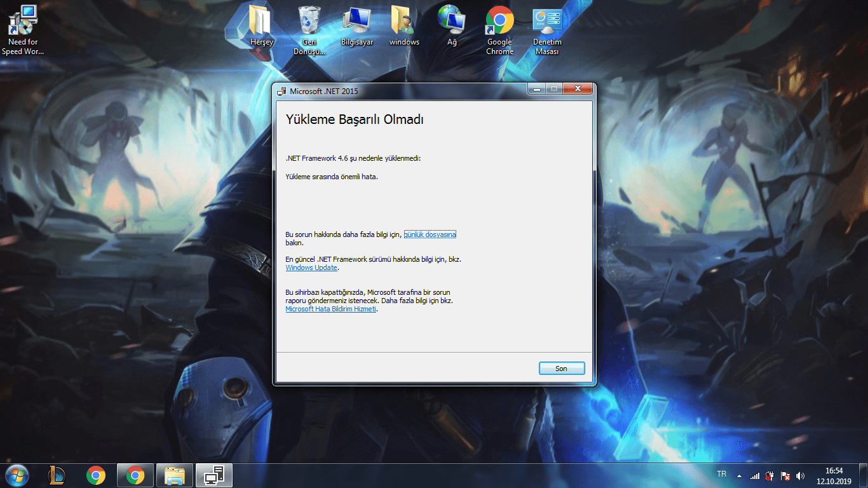
Task: Click the Son button in the installer
Action: tap(562, 369)
